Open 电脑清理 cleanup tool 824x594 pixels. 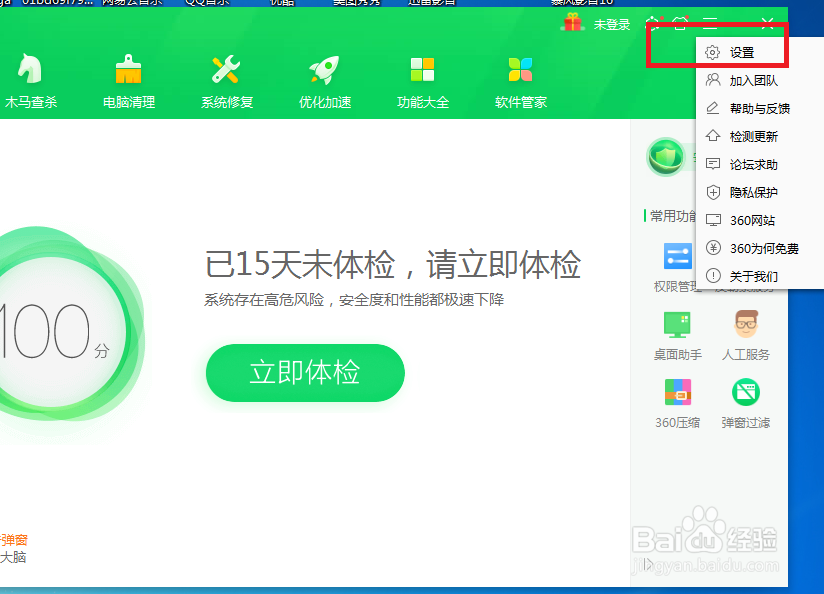pos(129,81)
